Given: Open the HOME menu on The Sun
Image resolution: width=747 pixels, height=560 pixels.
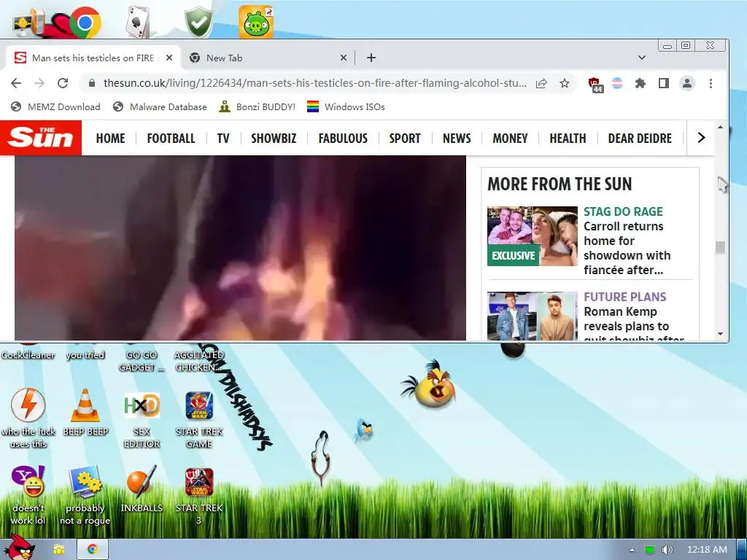Looking at the screenshot, I should (111, 138).
